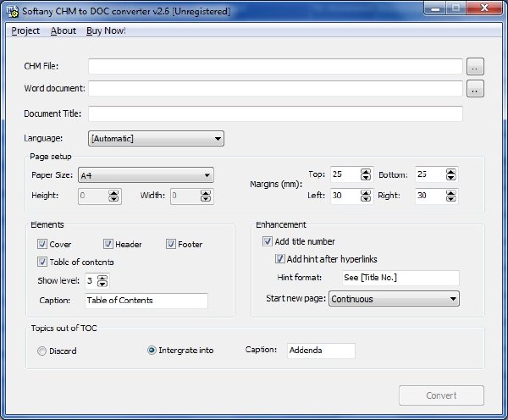508x420 pixels.
Task: Toggle the Table of contents checkbox
Action: [x=42, y=262]
